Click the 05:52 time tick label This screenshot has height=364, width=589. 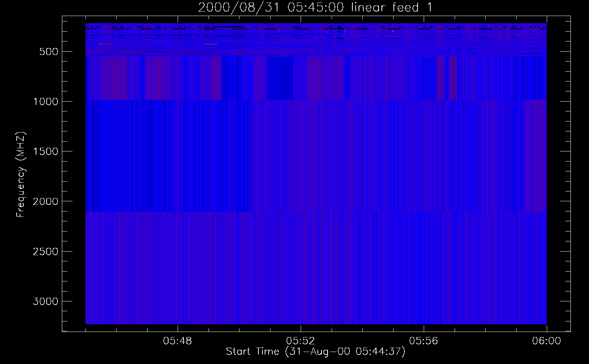point(301,341)
